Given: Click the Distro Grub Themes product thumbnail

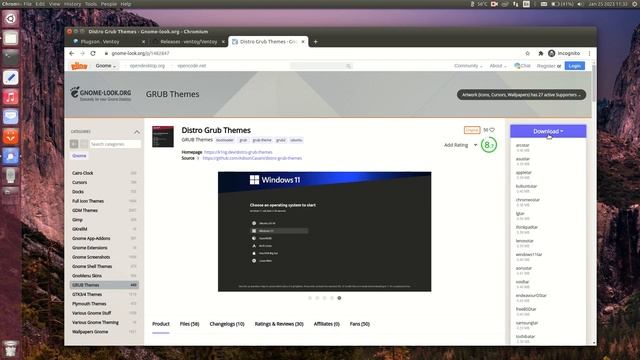Looking at the screenshot, I should (163, 136).
